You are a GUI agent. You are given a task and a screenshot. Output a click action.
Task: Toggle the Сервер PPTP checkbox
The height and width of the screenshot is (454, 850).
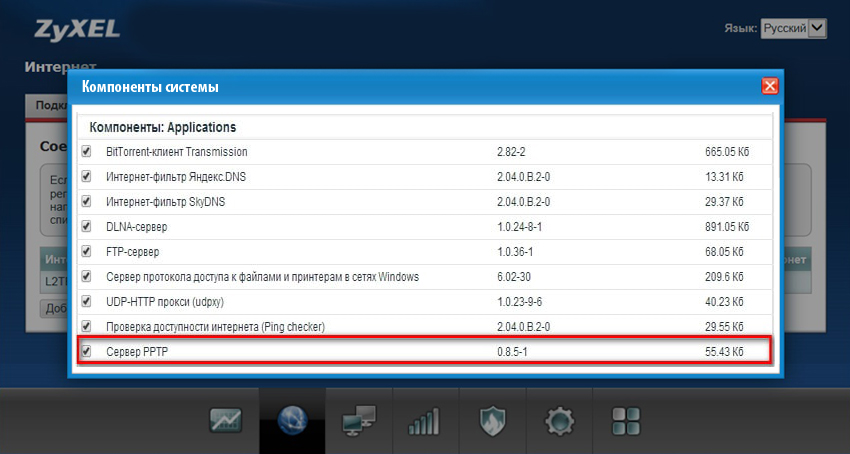click(x=86, y=351)
